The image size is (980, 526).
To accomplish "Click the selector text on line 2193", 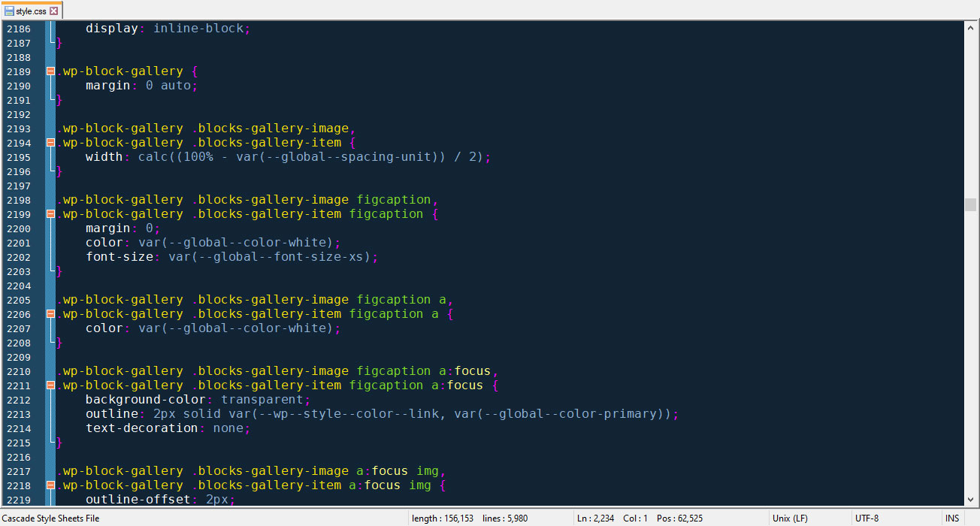I will pyautogui.click(x=206, y=128).
